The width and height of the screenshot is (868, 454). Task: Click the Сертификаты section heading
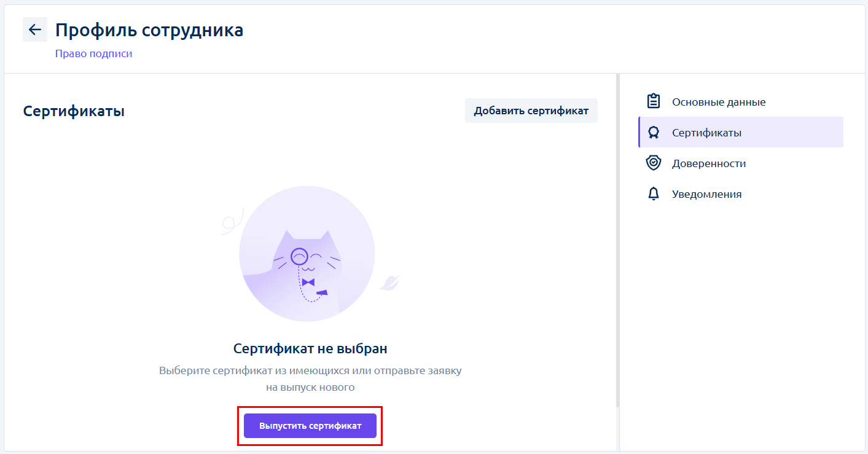(x=74, y=111)
